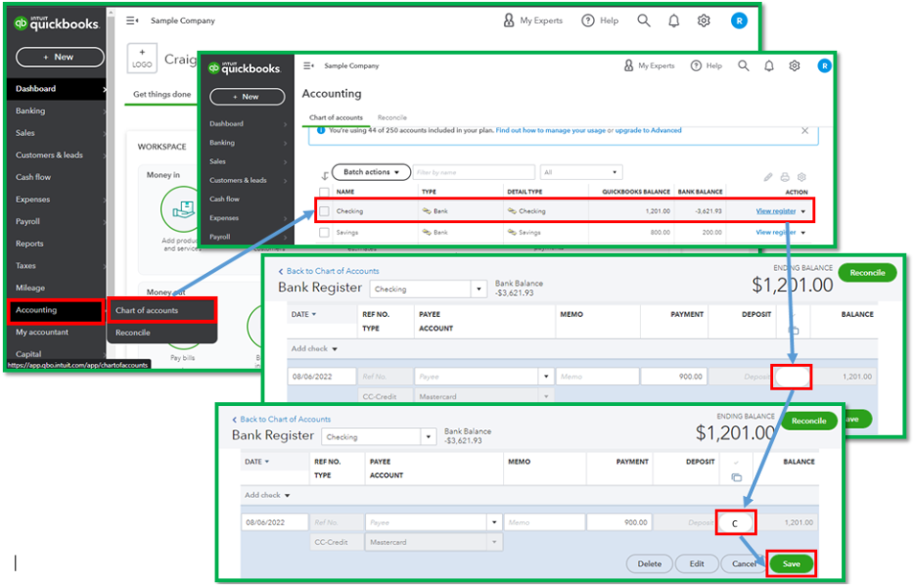Tick the Savings account row checkbox
This screenshot has height=588, width=913.
point(324,233)
